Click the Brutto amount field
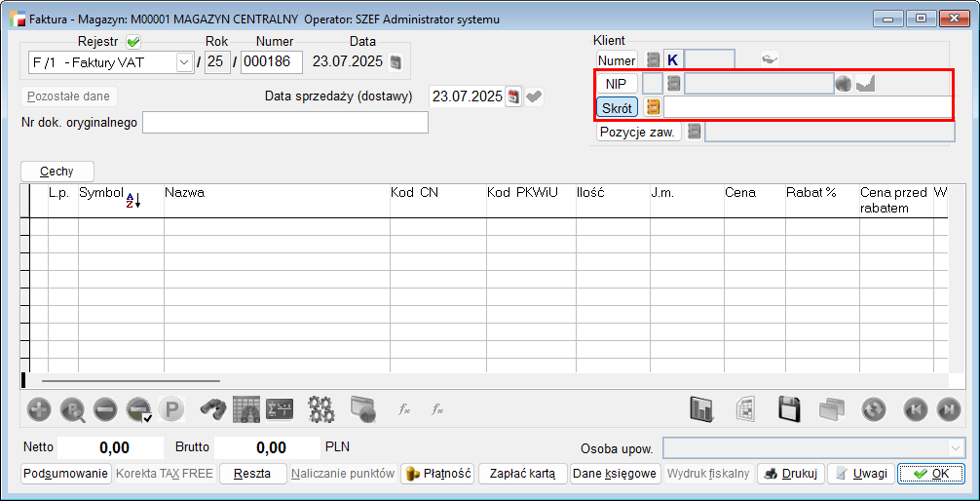 (267, 447)
